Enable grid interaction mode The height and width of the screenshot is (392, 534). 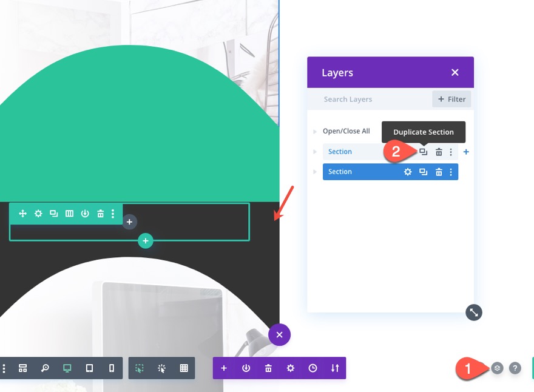184,368
